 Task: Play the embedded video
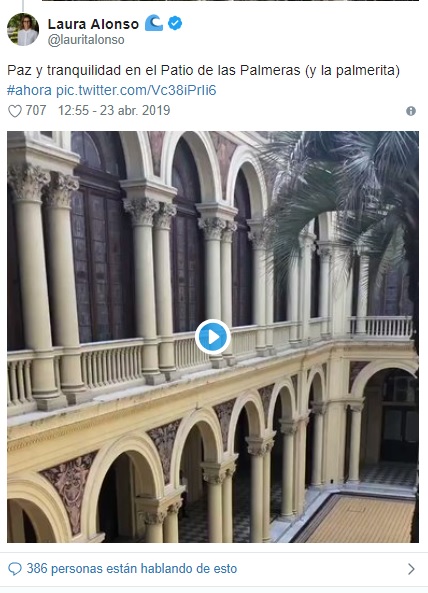[x=213, y=337]
